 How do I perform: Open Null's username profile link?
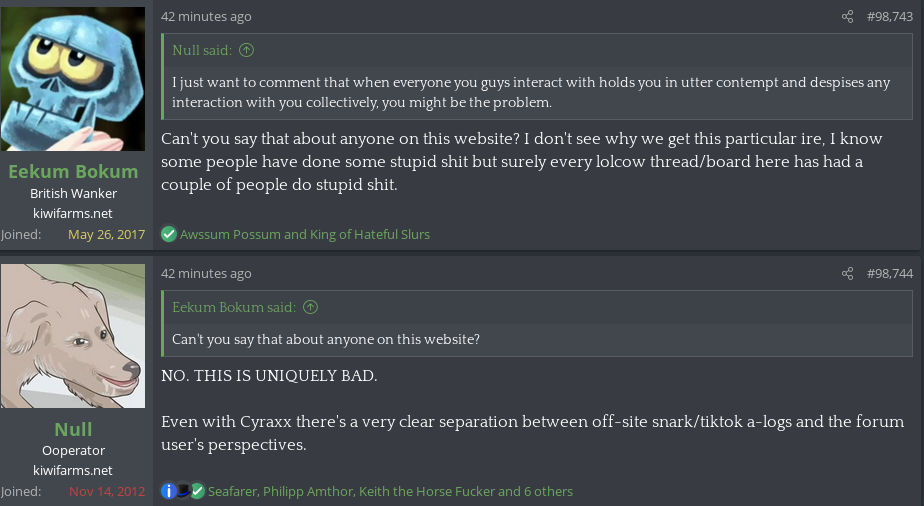click(73, 429)
